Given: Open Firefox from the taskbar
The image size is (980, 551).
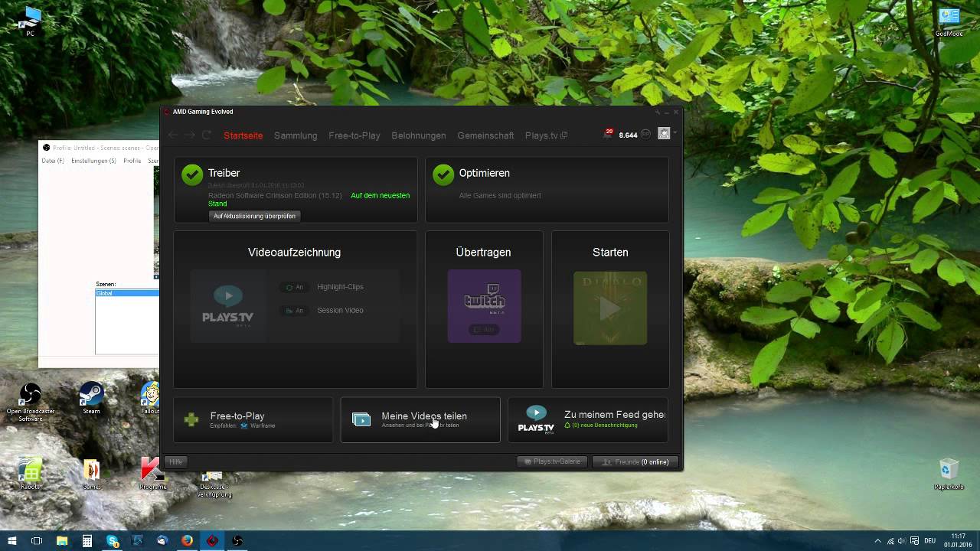Looking at the screenshot, I should [x=188, y=540].
